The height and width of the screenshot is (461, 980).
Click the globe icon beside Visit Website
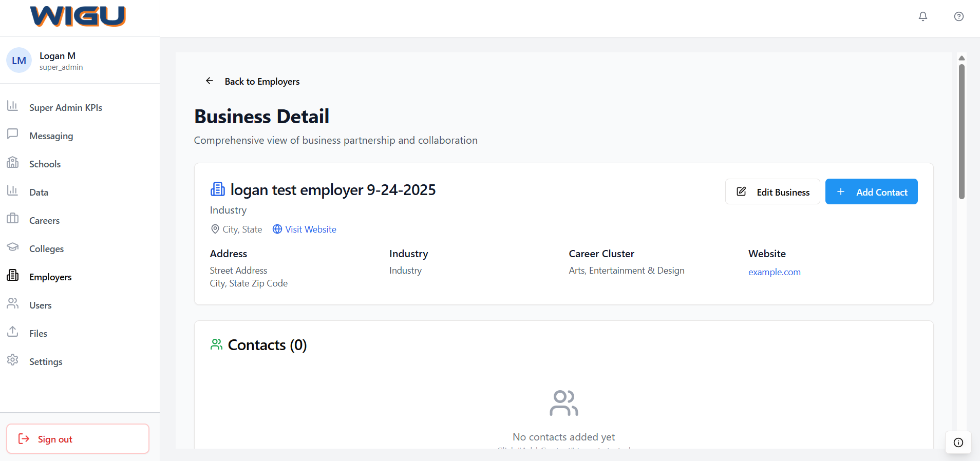coord(277,229)
